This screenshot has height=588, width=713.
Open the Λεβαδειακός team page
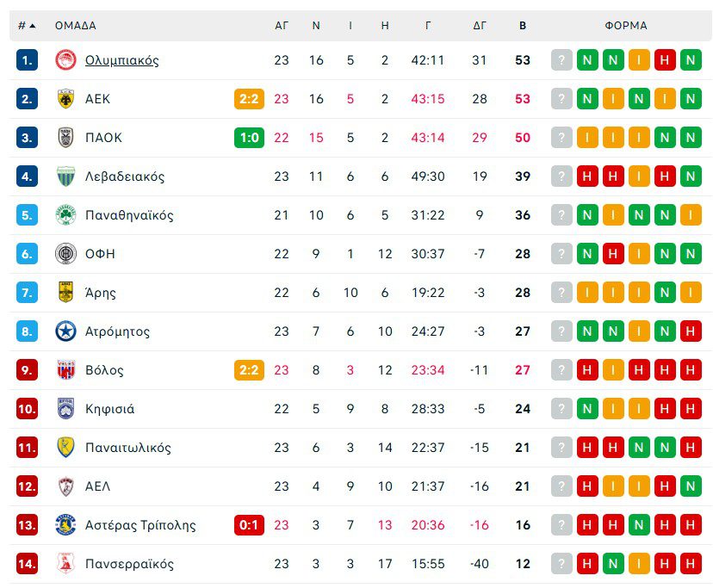125,176
